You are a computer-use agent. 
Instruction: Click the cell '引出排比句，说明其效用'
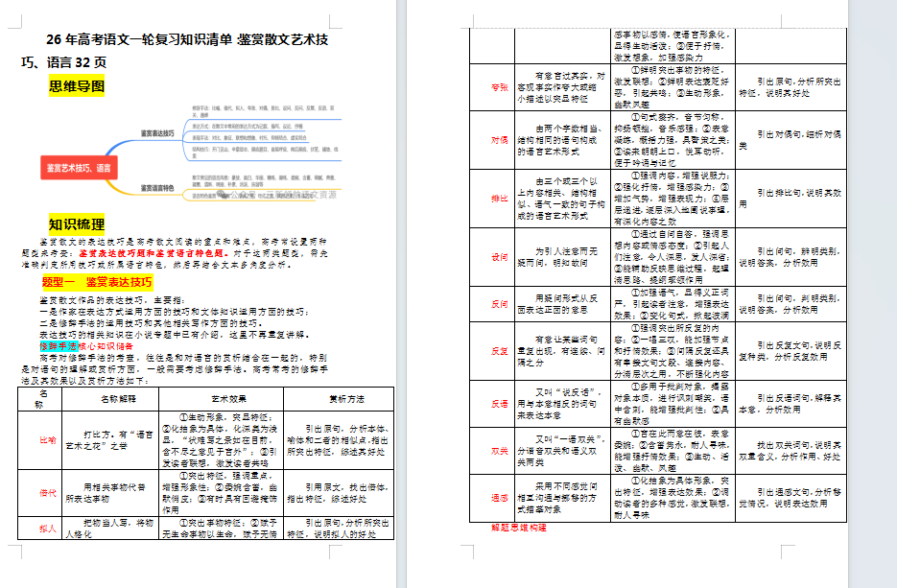[791, 198]
